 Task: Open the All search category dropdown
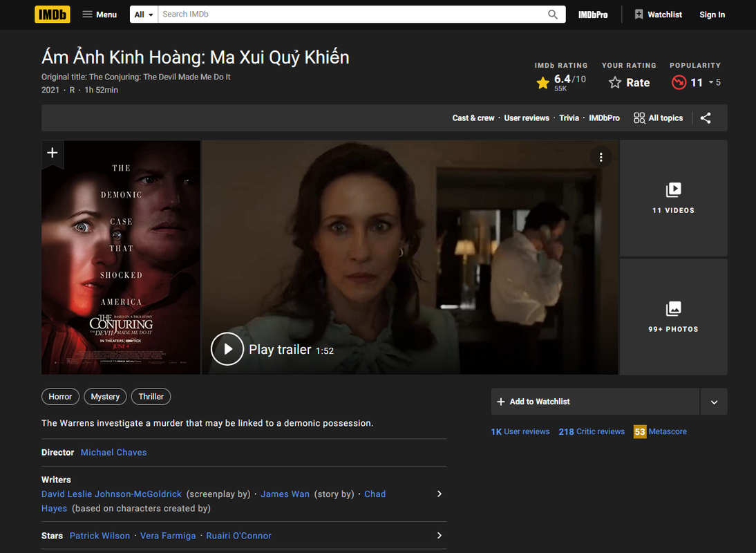(144, 15)
